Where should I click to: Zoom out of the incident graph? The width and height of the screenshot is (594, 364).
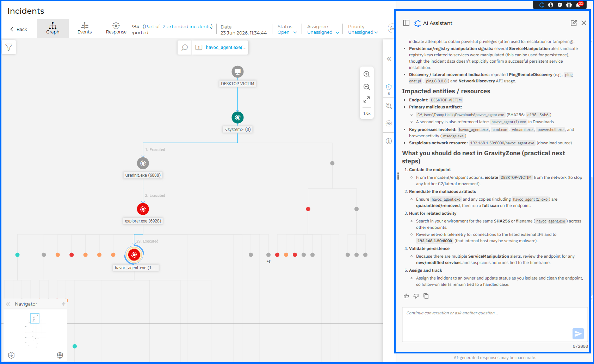tap(366, 87)
